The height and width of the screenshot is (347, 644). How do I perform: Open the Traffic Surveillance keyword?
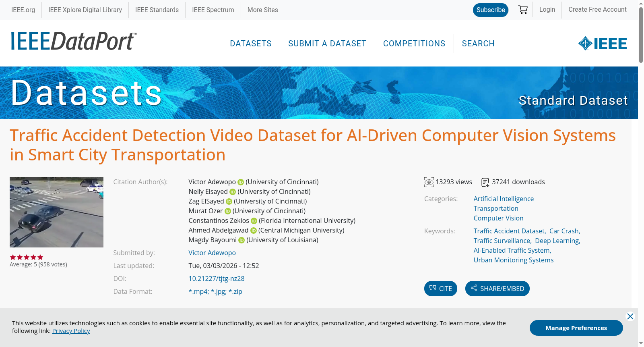point(502,241)
